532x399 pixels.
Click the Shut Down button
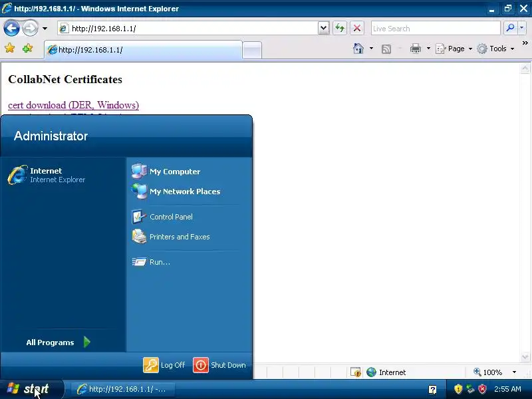click(219, 365)
